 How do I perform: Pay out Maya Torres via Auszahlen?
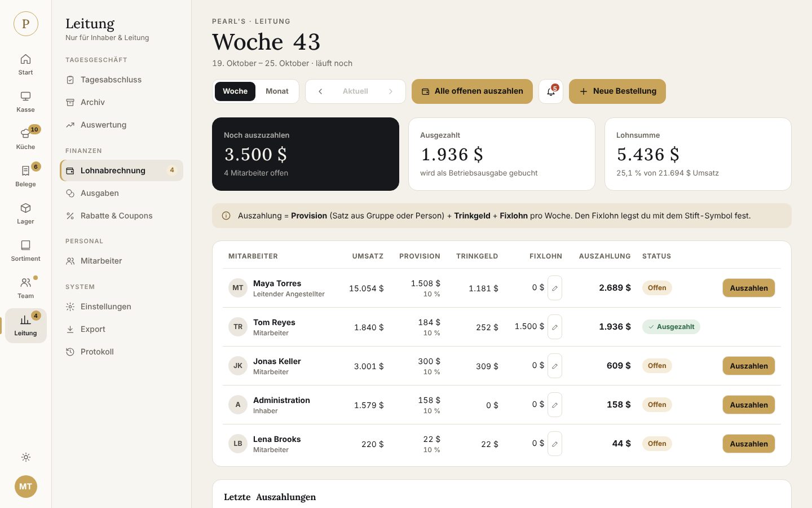(749, 288)
